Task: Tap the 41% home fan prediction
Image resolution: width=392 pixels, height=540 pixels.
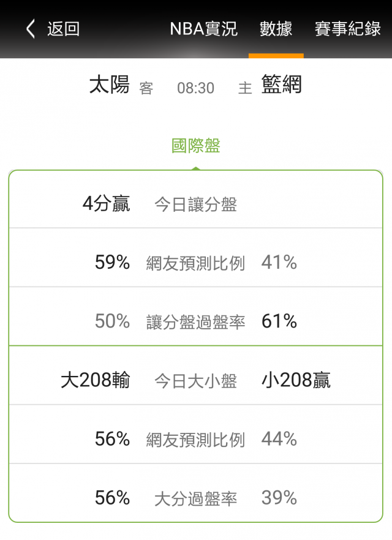Action: click(279, 263)
